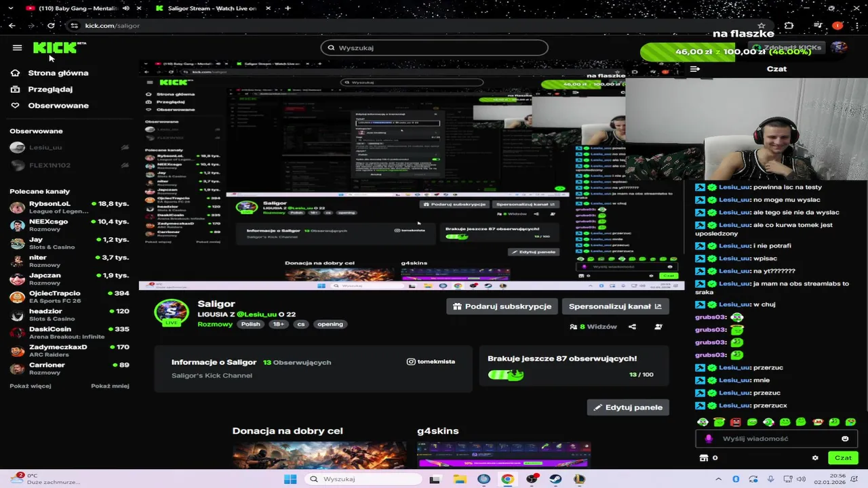Click the Bluetooth tray icon
Screen dimensions: 868x488
coord(736,479)
